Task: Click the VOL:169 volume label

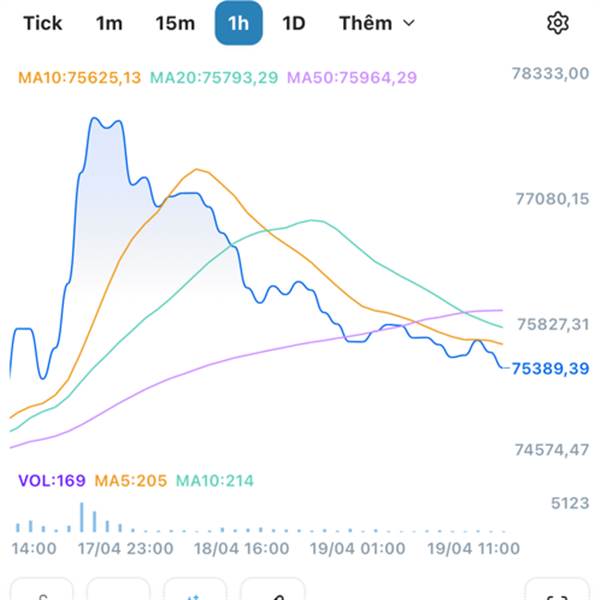Action: pyautogui.click(x=51, y=481)
